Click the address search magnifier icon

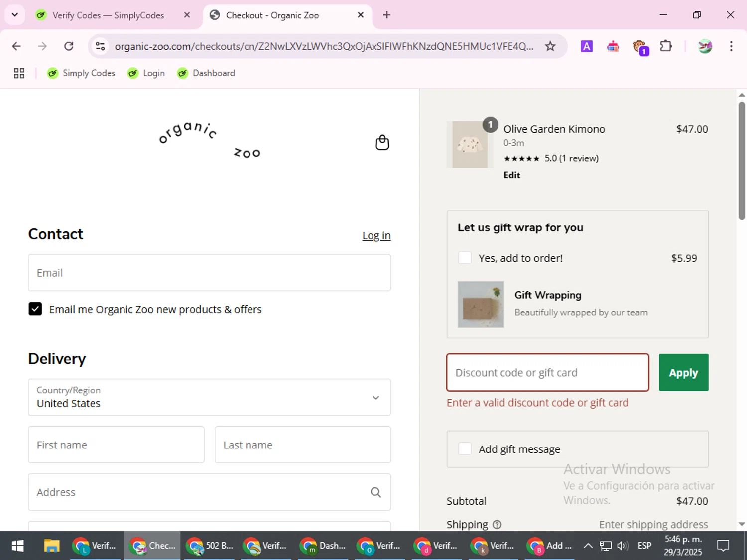(x=376, y=492)
